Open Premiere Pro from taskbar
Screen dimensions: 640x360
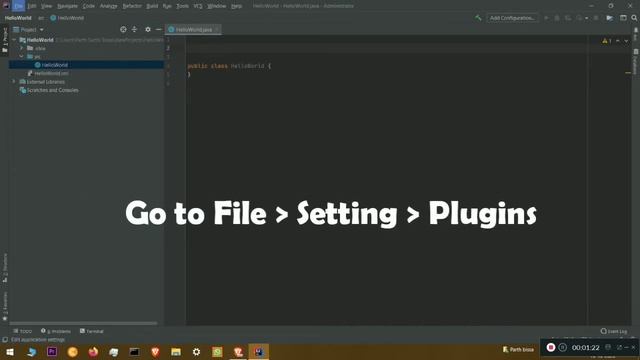(52, 351)
